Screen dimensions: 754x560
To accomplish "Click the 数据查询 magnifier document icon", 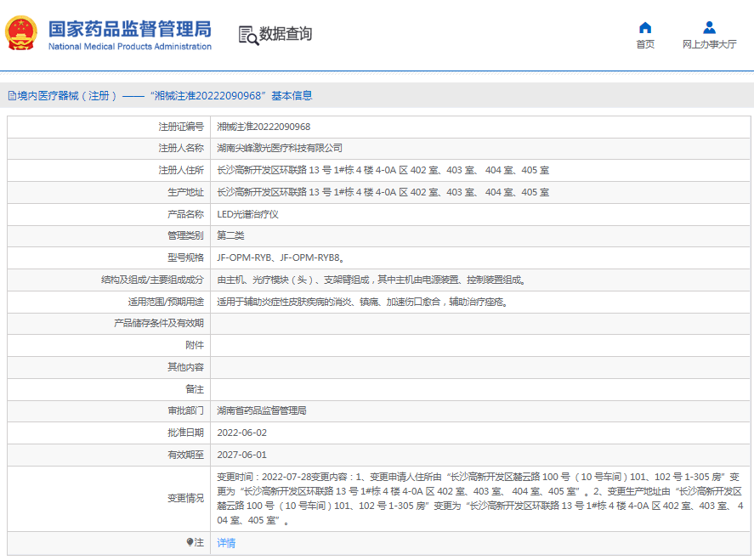I will 247,34.
